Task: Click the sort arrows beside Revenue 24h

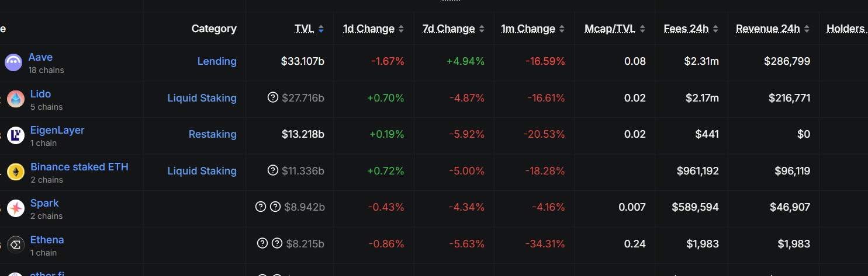Action: 807,29
